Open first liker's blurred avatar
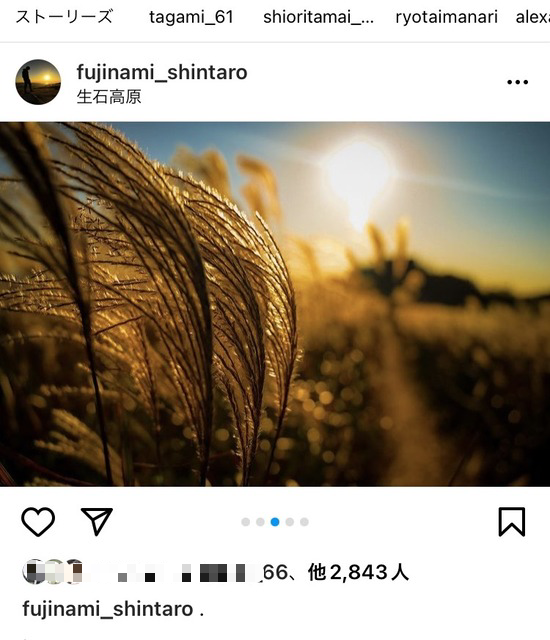Viewport: 550px width, 640px height. [34, 571]
